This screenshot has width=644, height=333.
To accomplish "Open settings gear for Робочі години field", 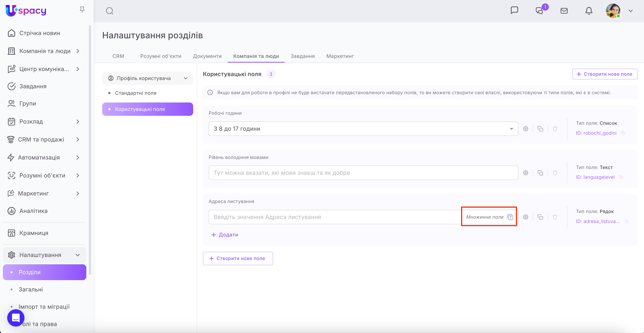I will [x=525, y=129].
